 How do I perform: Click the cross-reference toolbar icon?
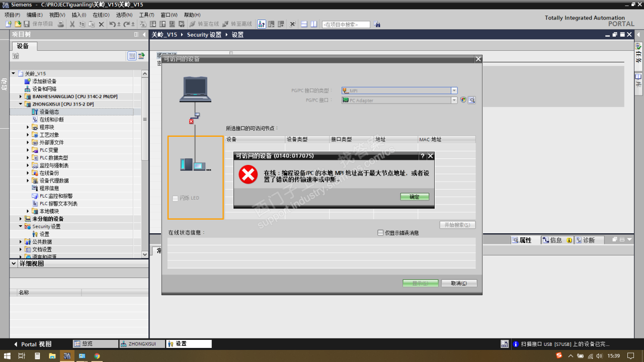pos(292,24)
